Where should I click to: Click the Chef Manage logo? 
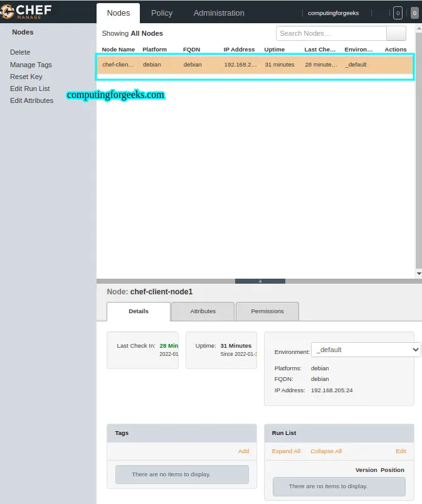[x=26, y=11]
